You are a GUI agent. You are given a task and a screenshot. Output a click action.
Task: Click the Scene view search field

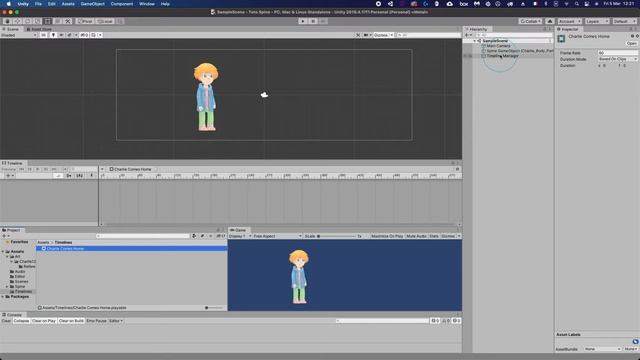click(428, 35)
